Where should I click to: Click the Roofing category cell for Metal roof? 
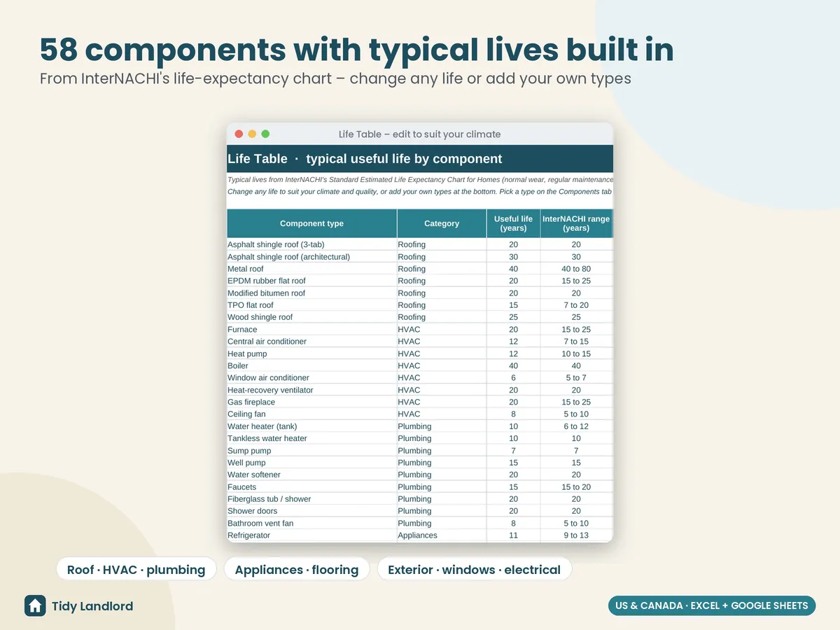click(x=442, y=269)
